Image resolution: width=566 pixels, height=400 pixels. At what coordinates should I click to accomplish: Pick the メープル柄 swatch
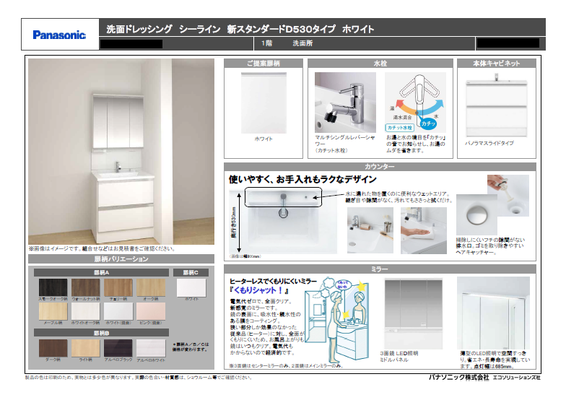(53, 311)
